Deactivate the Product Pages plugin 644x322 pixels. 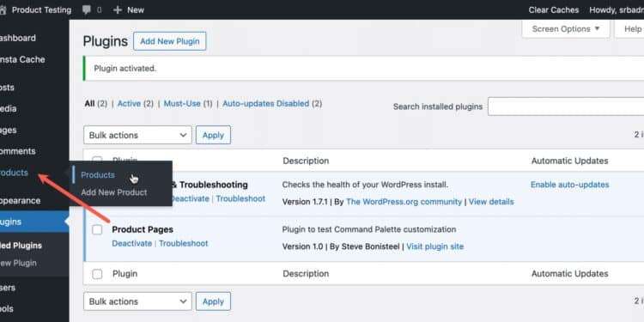coord(132,243)
